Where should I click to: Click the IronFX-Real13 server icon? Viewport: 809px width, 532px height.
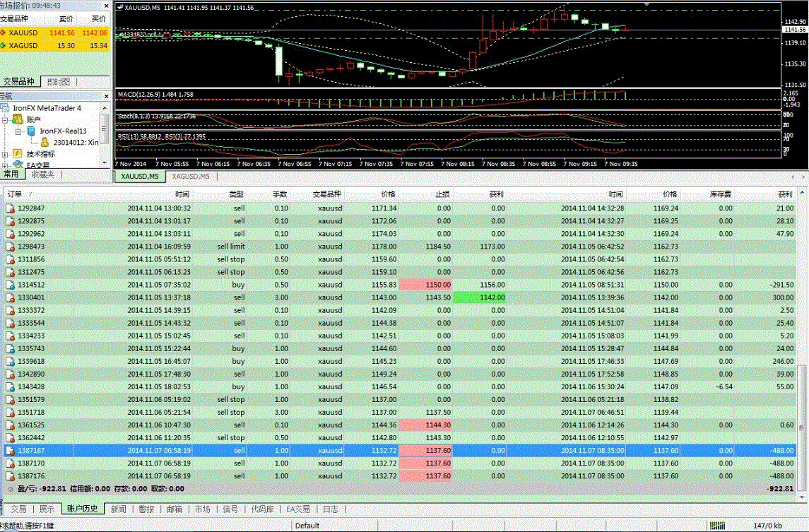pos(30,131)
